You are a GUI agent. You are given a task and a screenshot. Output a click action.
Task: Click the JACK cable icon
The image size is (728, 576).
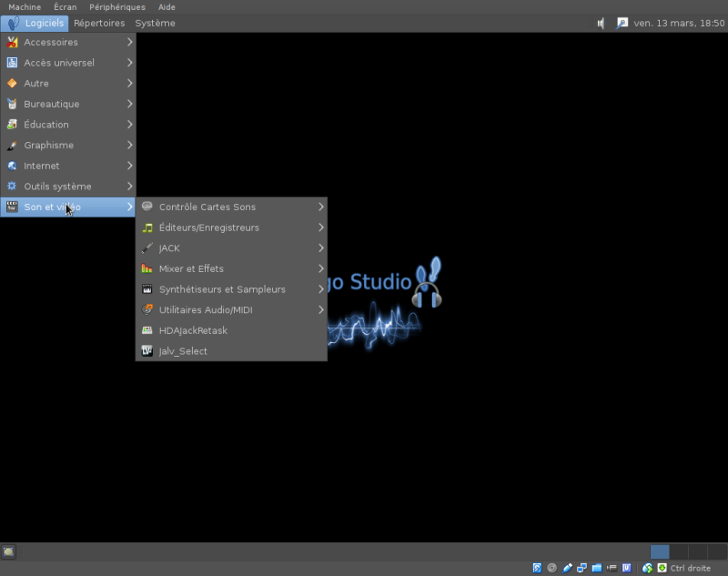147,248
